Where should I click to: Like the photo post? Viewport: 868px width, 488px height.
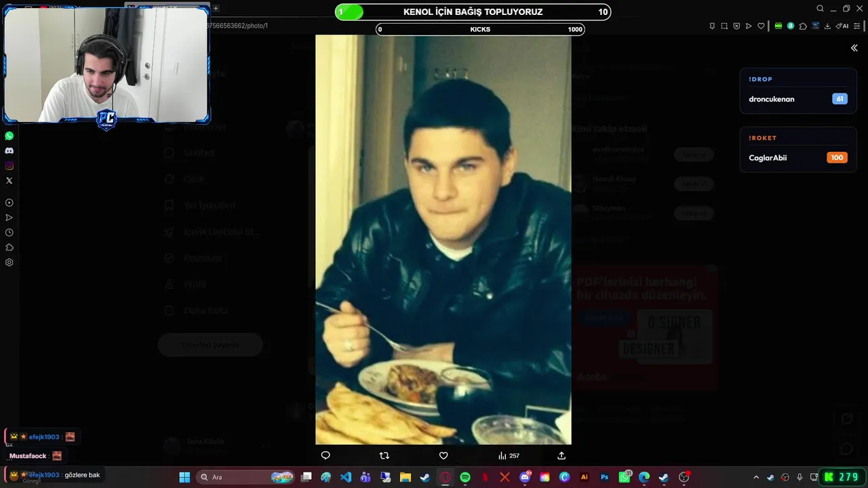[443, 455]
